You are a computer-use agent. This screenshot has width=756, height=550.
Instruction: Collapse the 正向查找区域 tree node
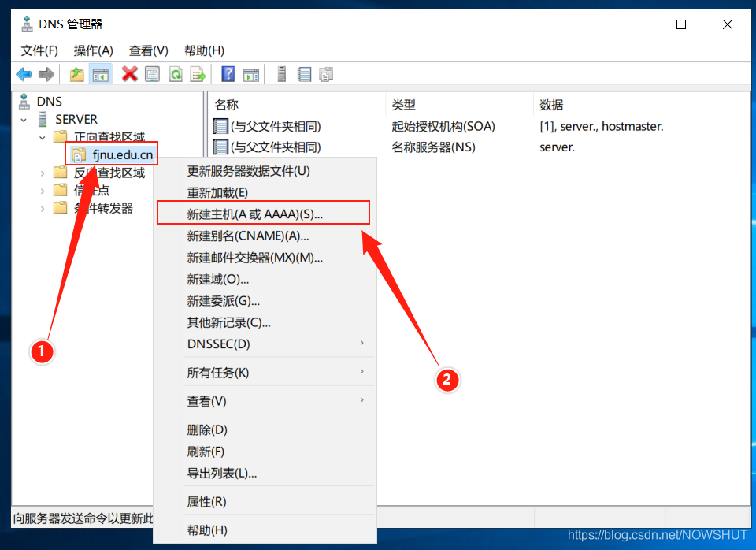43,137
